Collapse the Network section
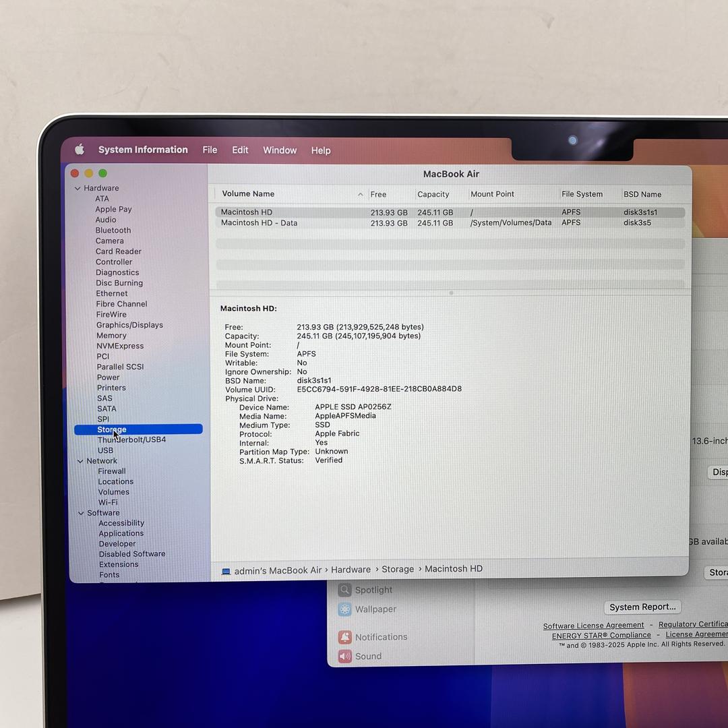This screenshot has height=728, width=728. [x=80, y=461]
